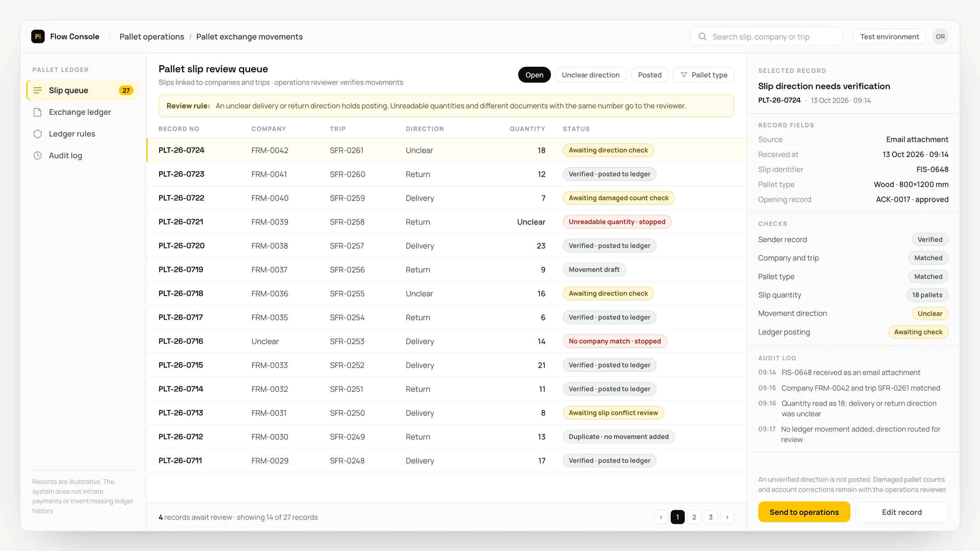Image resolution: width=980 pixels, height=551 pixels.
Task: Click the Audit log clock icon
Action: [x=38, y=156]
